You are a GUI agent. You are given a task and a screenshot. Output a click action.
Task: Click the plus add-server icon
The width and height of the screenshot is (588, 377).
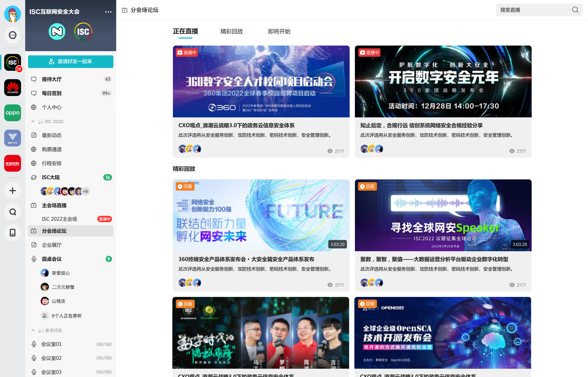coord(12,191)
